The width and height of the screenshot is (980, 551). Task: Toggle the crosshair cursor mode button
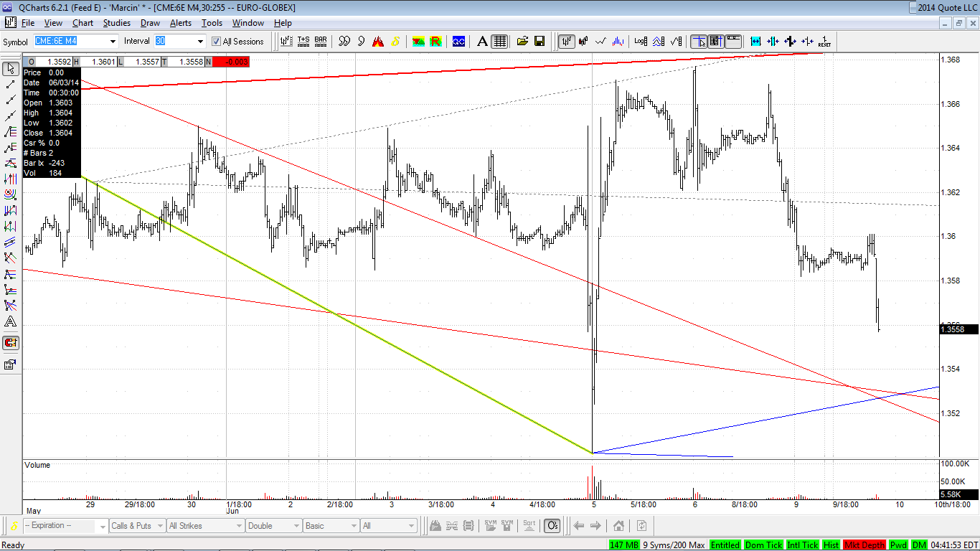(x=699, y=42)
